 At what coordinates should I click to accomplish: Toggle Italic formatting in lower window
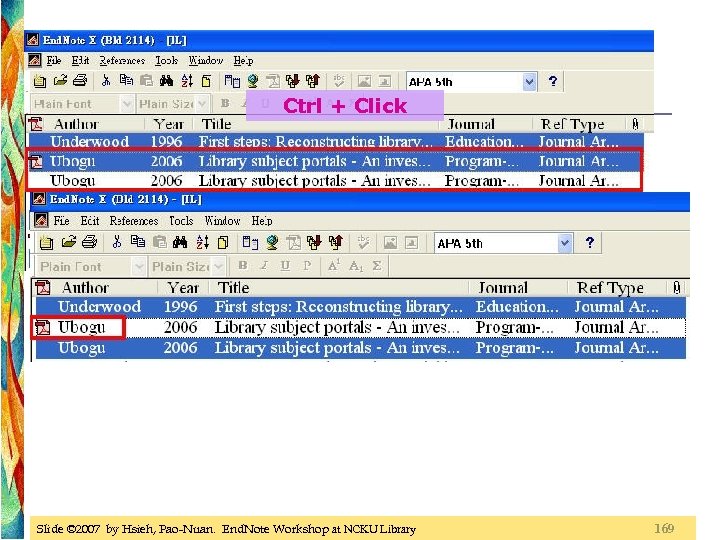point(264,265)
